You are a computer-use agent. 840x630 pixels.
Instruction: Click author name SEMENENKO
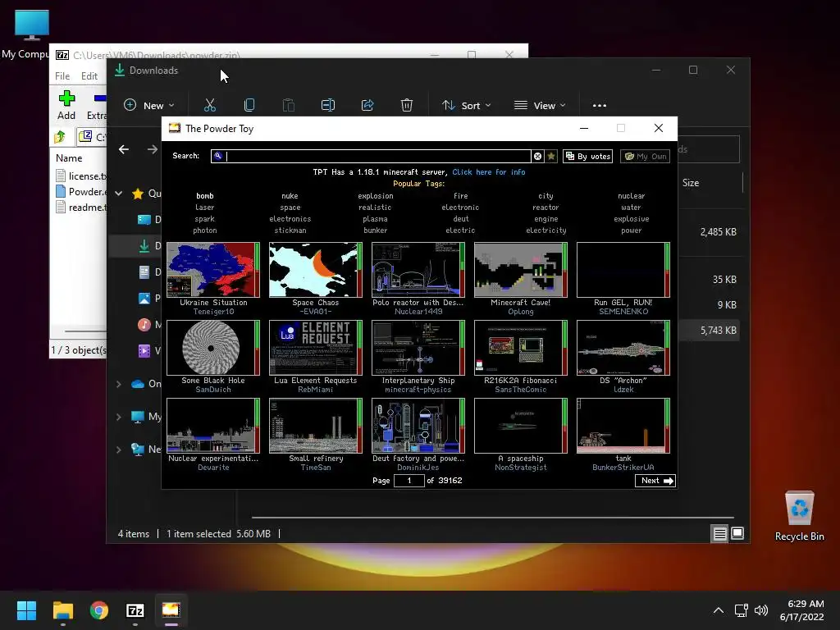(623, 312)
